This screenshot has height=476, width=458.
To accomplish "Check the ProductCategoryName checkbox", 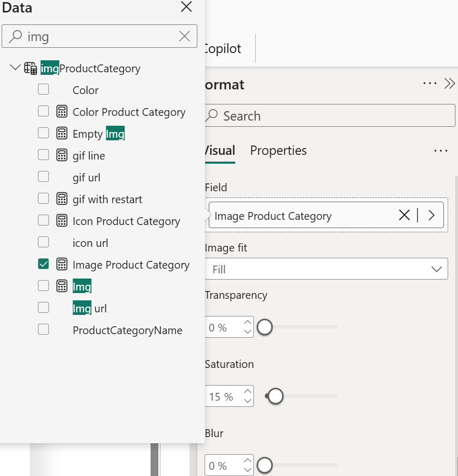I will click(44, 329).
